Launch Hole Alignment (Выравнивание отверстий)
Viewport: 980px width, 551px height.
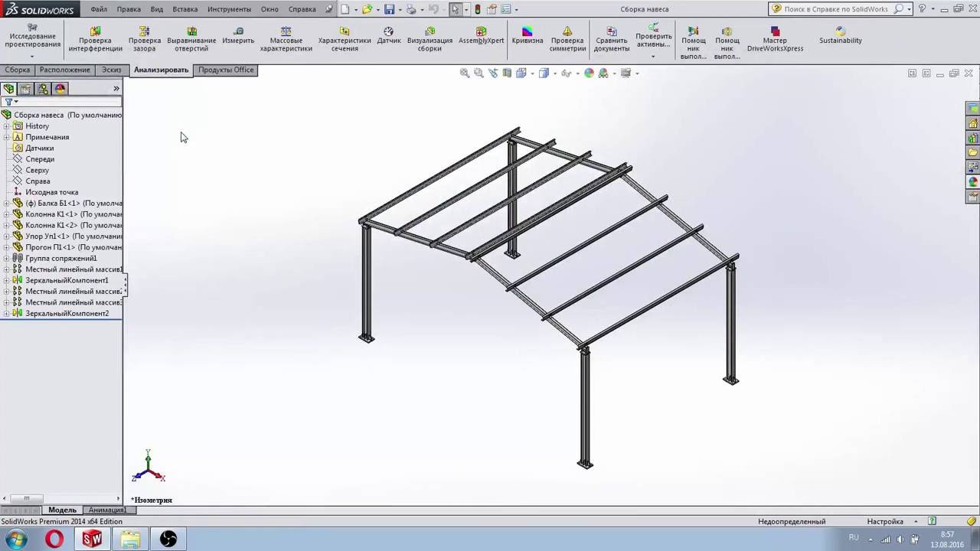(x=191, y=39)
